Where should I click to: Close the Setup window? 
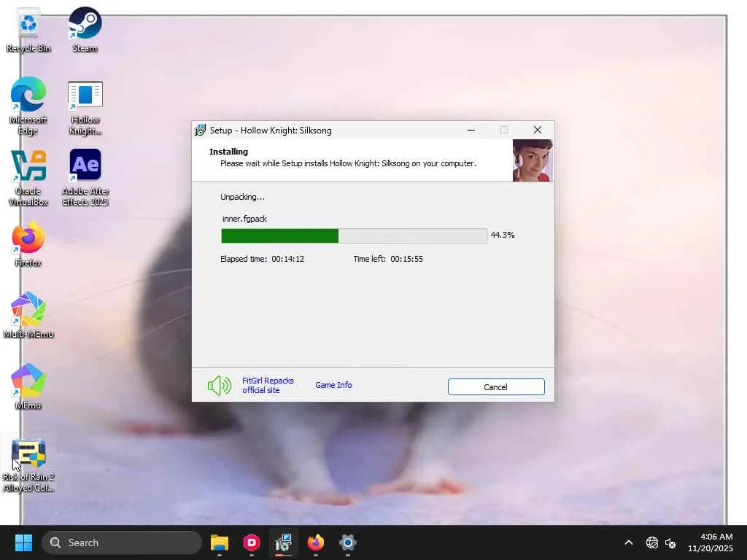pos(538,130)
